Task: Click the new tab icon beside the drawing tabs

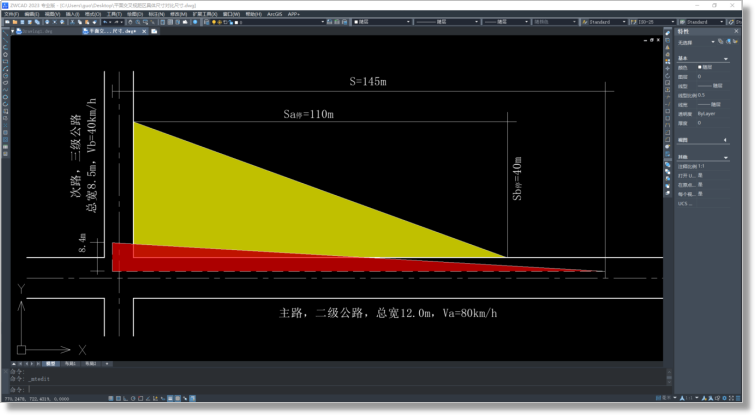Action: coord(155,31)
